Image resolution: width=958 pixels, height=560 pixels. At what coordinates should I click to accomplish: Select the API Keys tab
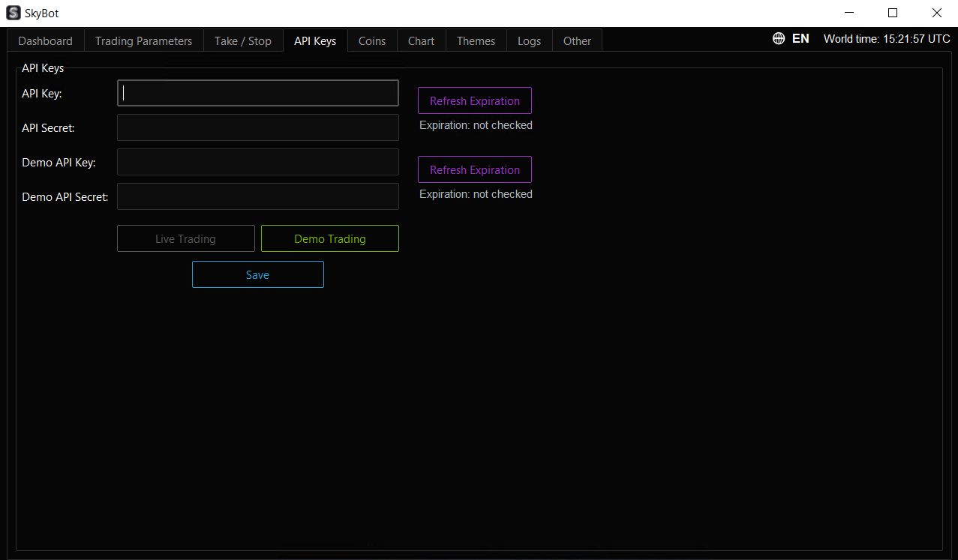coord(315,40)
